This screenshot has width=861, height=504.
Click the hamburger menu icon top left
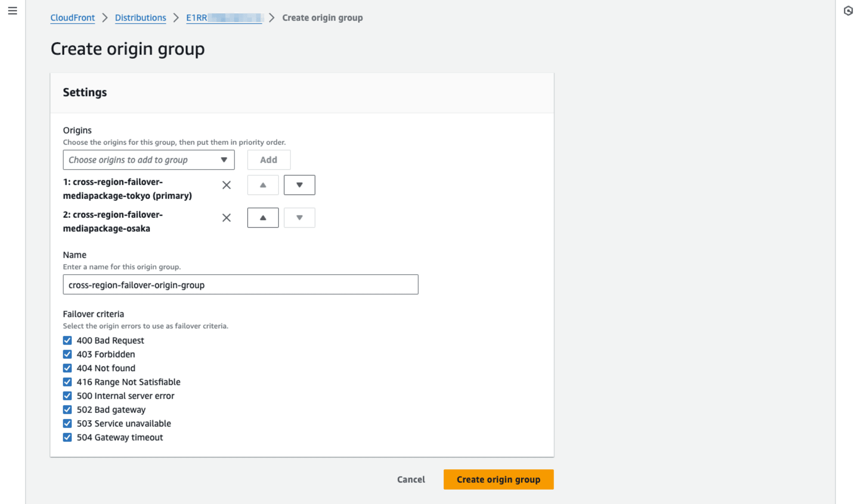coord(12,11)
